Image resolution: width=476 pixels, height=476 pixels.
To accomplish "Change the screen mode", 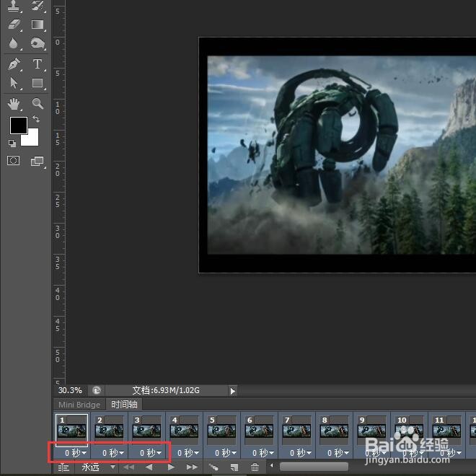I will click(x=38, y=162).
